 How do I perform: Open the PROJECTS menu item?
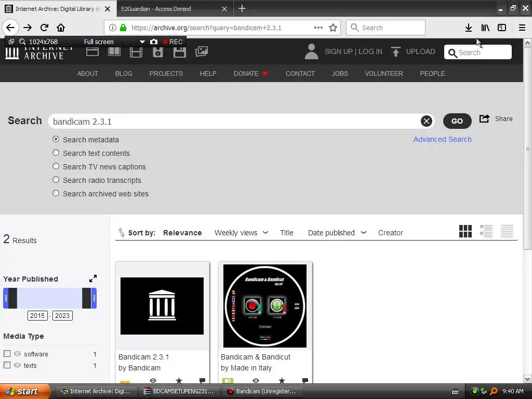click(166, 74)
